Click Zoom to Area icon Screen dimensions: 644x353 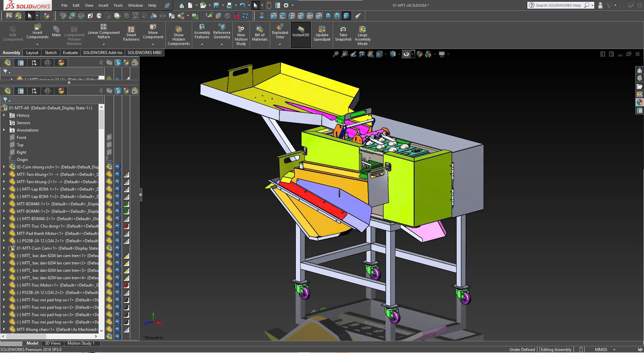point(344,54)
